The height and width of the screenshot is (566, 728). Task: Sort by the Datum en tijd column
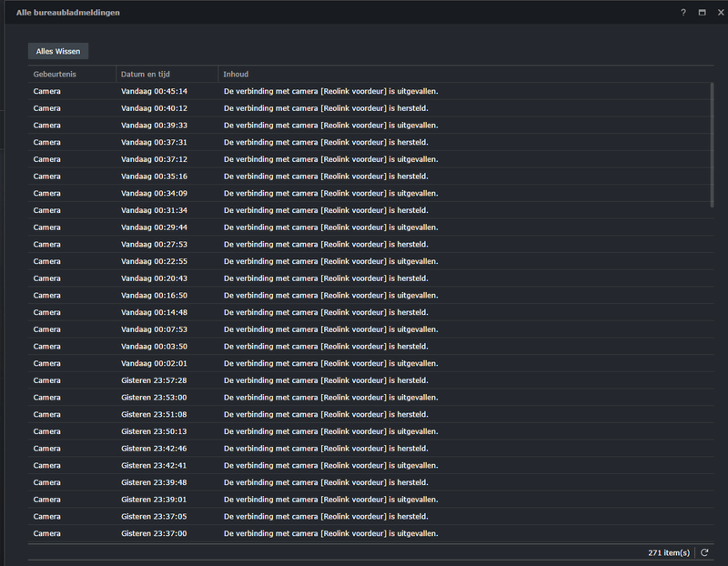click(x=167, y=74)
